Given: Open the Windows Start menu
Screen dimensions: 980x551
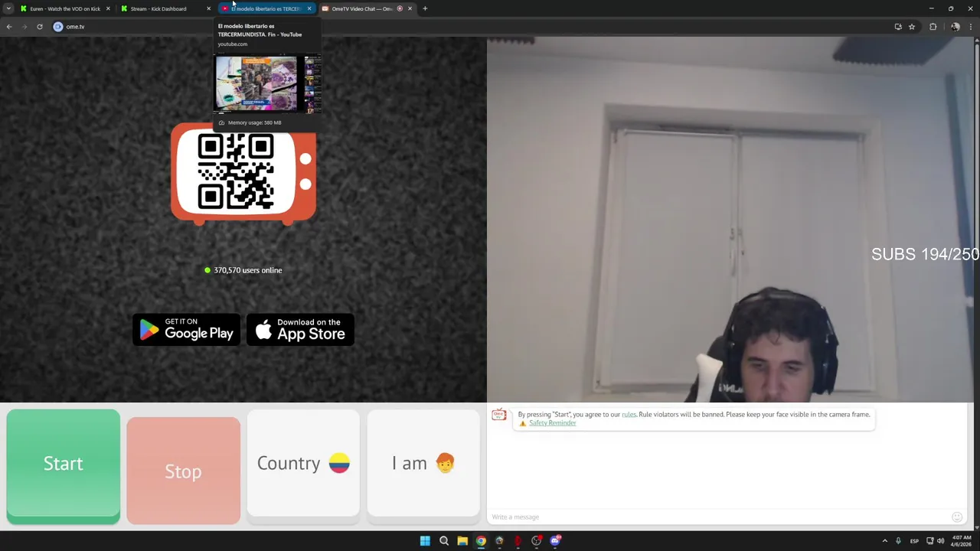Looking at the screenshot, I should click(425, 541).
